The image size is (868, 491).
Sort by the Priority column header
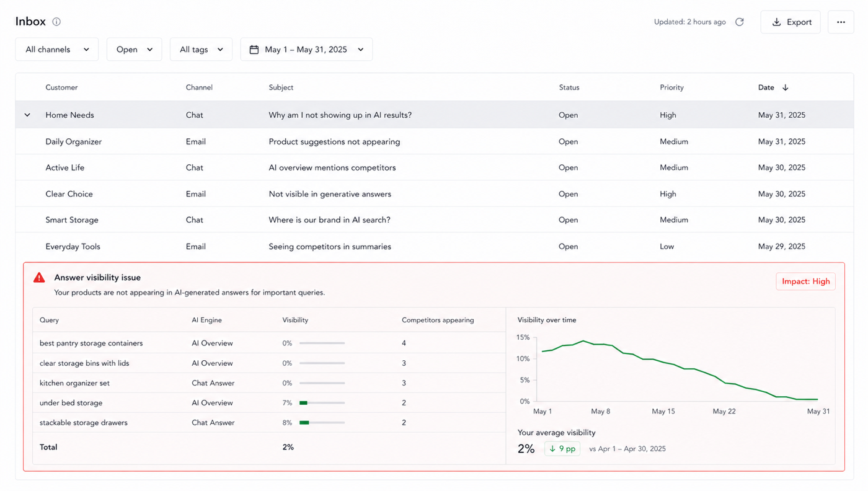coord(671,87)
